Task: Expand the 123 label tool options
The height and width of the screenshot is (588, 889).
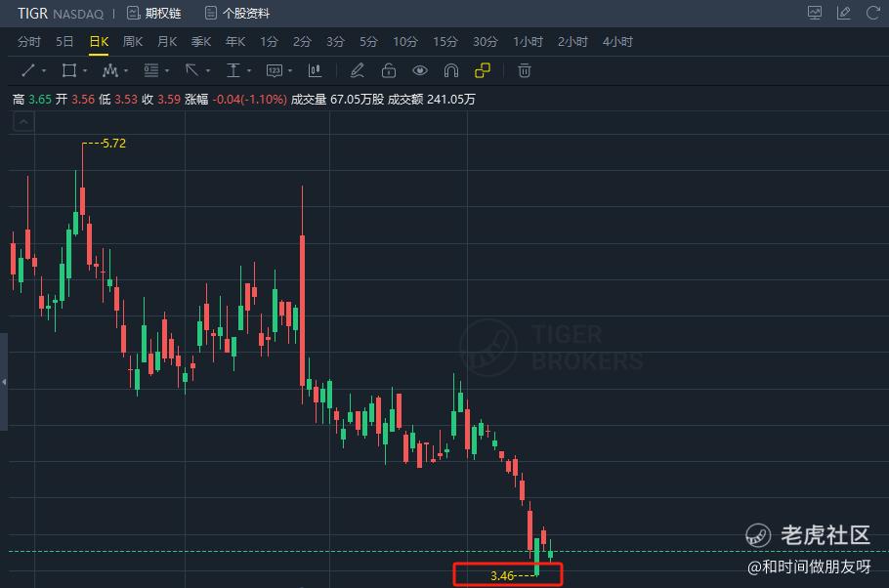Action: pos(290,71)
